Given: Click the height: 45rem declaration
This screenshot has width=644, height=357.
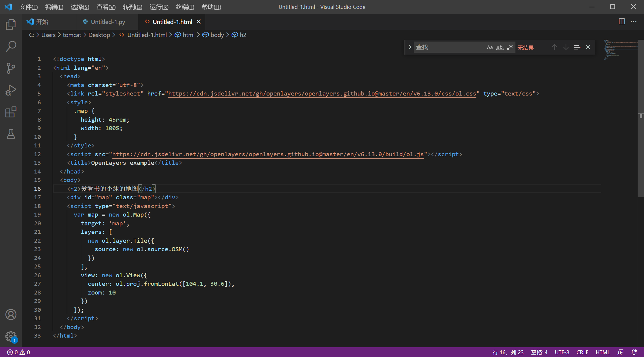Looking at the screenshot, I should coord(105,120).
